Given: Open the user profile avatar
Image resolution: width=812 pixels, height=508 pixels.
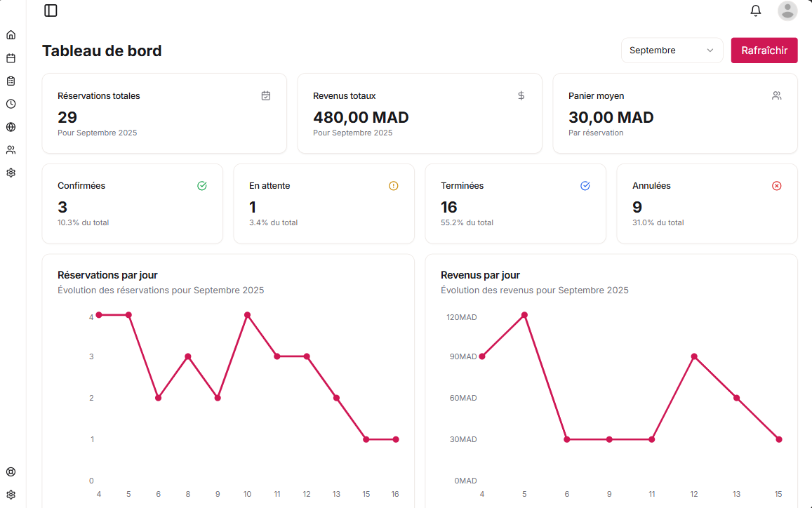Looking at the screenshot, I should [787, 11].
